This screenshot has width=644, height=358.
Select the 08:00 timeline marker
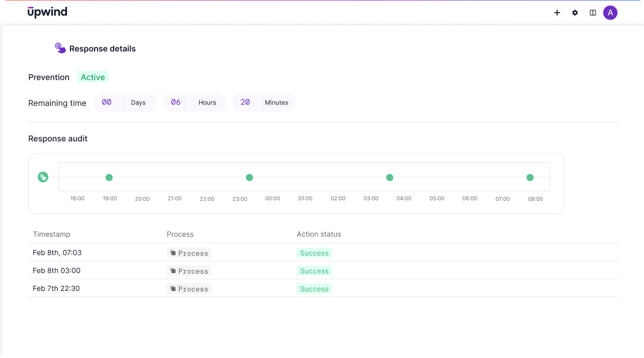coord(530,177)
